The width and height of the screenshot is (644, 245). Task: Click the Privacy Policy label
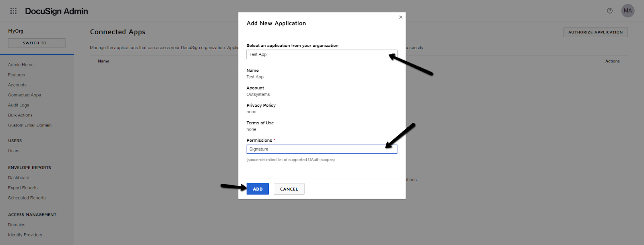point(261,106)
